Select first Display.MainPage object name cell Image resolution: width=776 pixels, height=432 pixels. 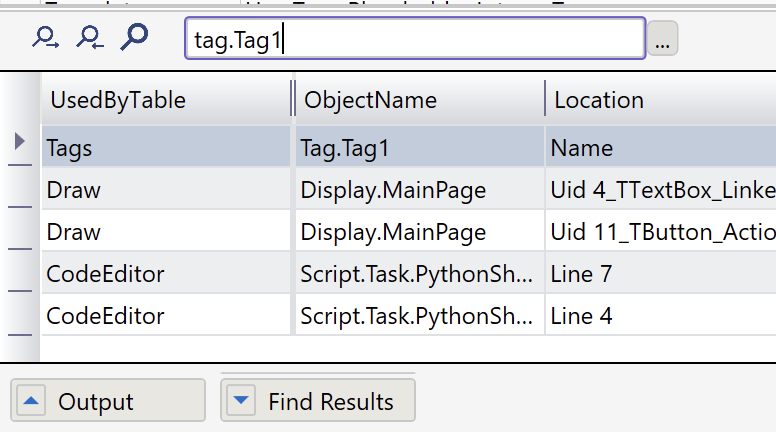[x=418, y=190]
